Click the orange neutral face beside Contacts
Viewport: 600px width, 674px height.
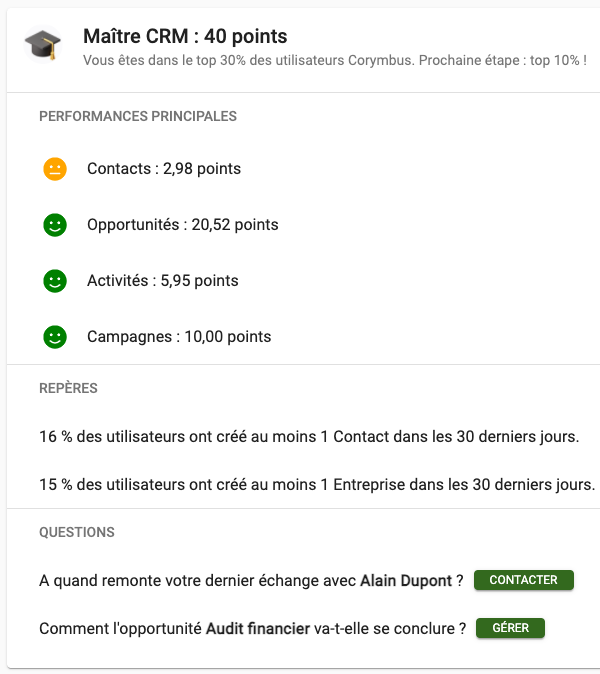(55, 169)
